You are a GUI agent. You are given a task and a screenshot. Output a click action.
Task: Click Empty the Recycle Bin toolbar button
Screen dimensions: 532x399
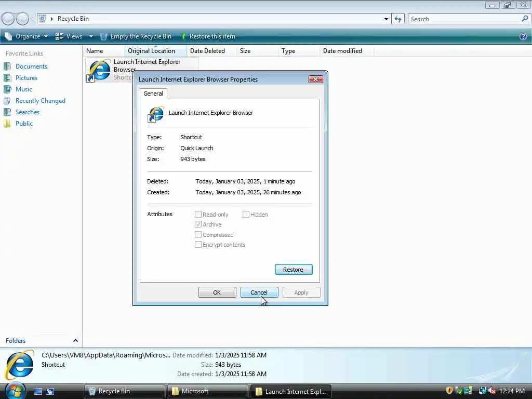136,36
